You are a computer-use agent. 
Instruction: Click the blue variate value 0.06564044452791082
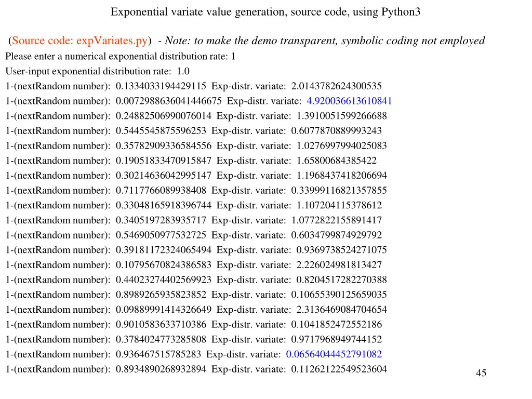coord(334,354)
